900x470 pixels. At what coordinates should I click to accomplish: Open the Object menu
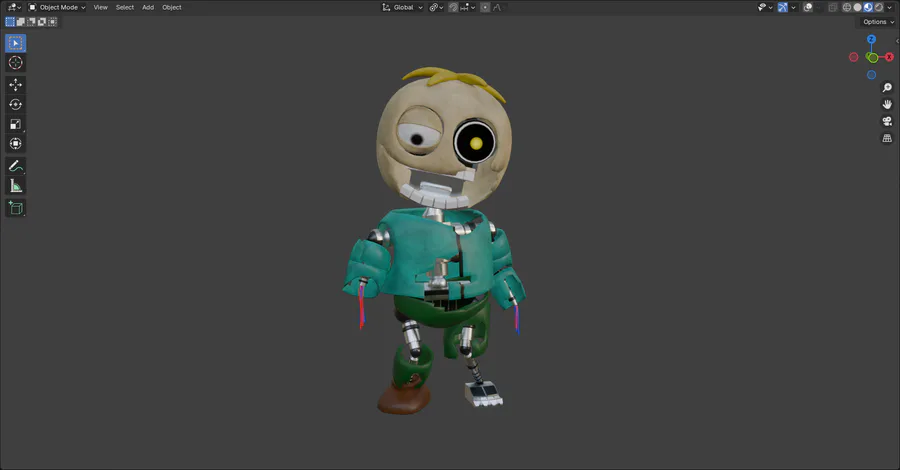[x=172, y=7]
